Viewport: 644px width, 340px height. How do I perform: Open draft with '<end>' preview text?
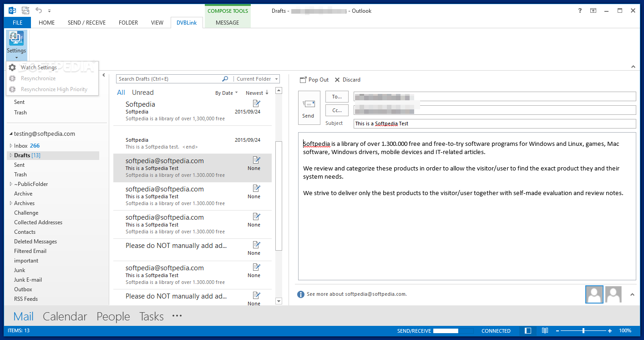193,139
